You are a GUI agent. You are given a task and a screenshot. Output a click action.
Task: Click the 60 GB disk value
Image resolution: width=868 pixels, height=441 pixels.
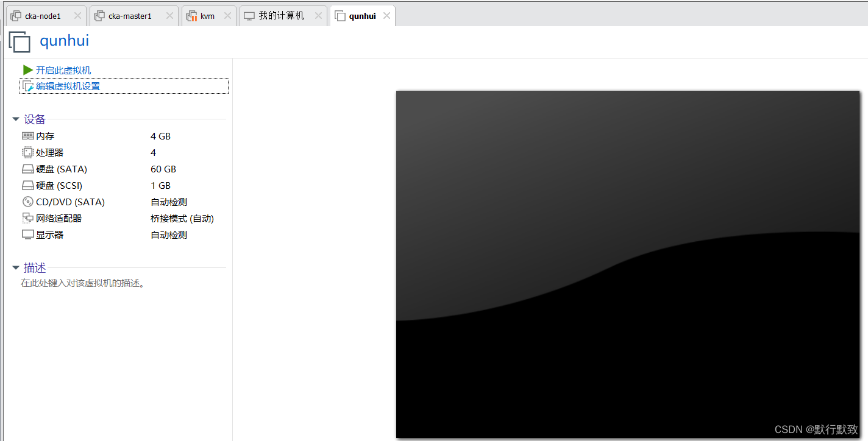pos(163,169)
